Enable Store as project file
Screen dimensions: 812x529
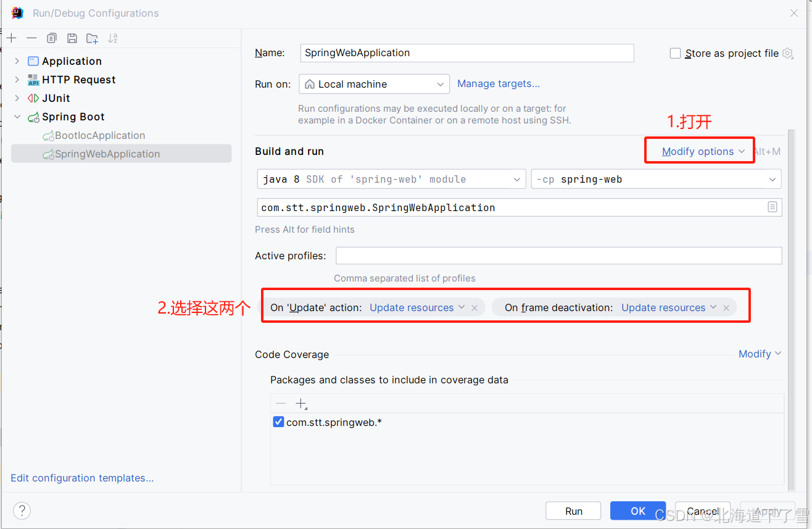click(x=675, y=53)
